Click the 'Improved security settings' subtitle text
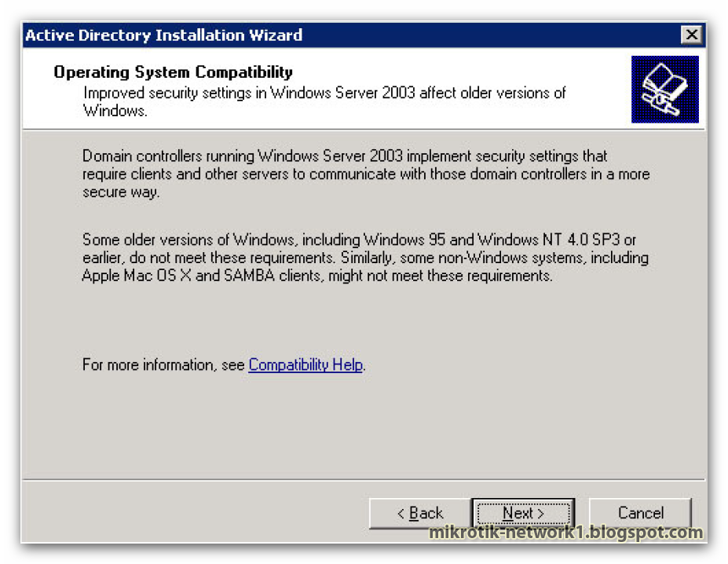 coord(324,102)
